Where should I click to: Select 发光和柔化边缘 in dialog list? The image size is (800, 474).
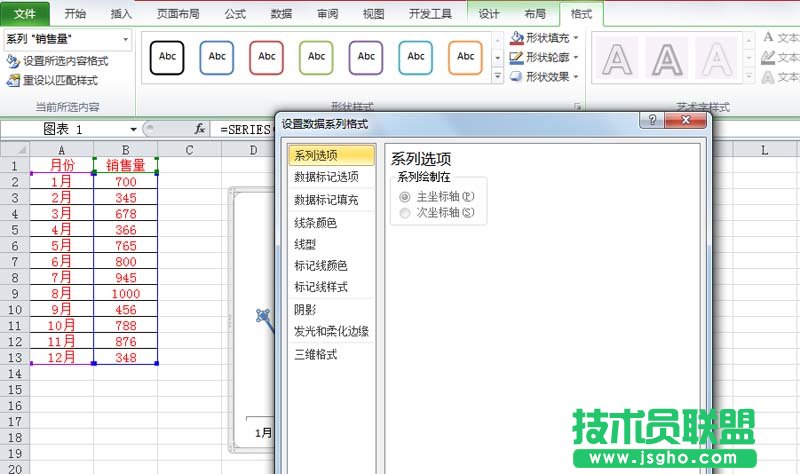332,332
